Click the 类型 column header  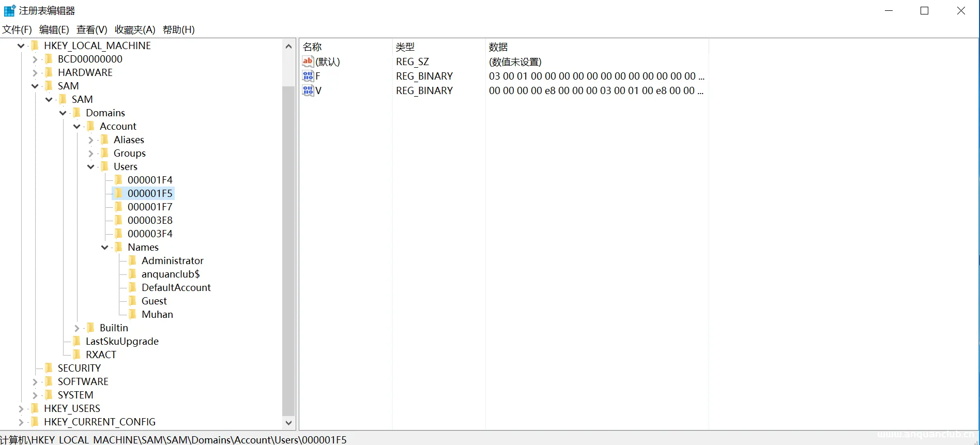405,47
